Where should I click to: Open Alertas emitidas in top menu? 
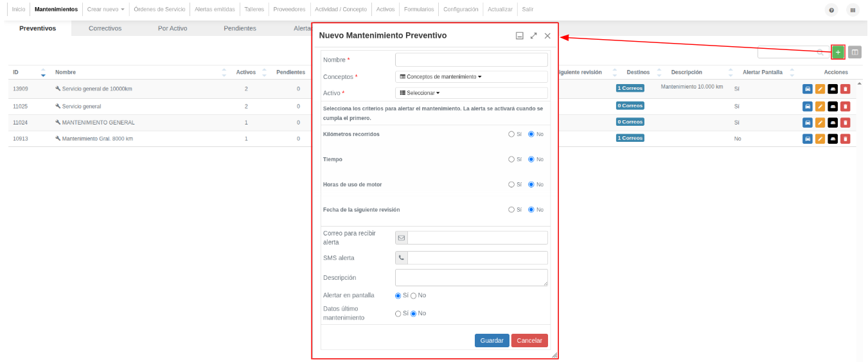[x=215, y=10]
